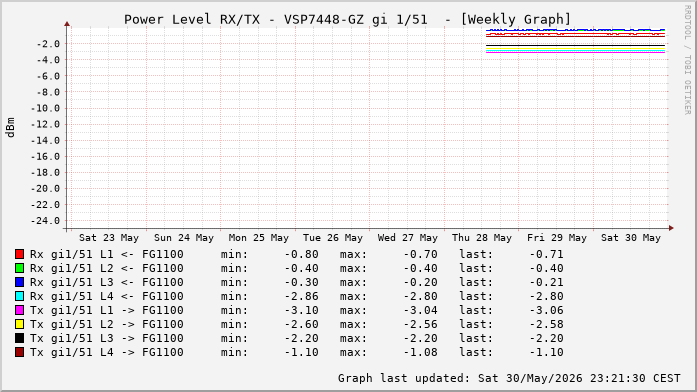The image size is (697, 392).
Task: Click the yellow Tx L2 legend swatch
Action: coord(19,324)
